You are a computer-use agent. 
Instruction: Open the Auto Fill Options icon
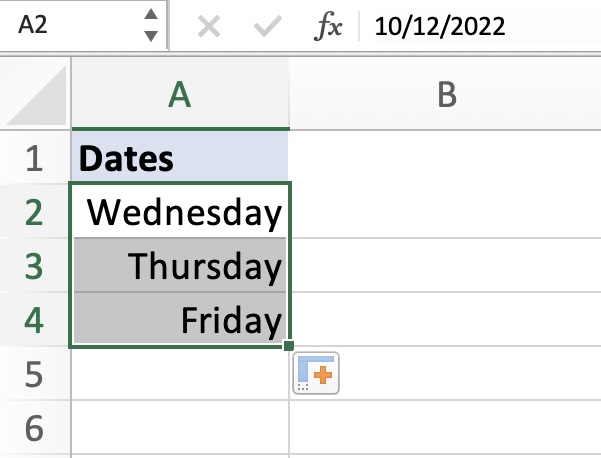tap(316, 373)
